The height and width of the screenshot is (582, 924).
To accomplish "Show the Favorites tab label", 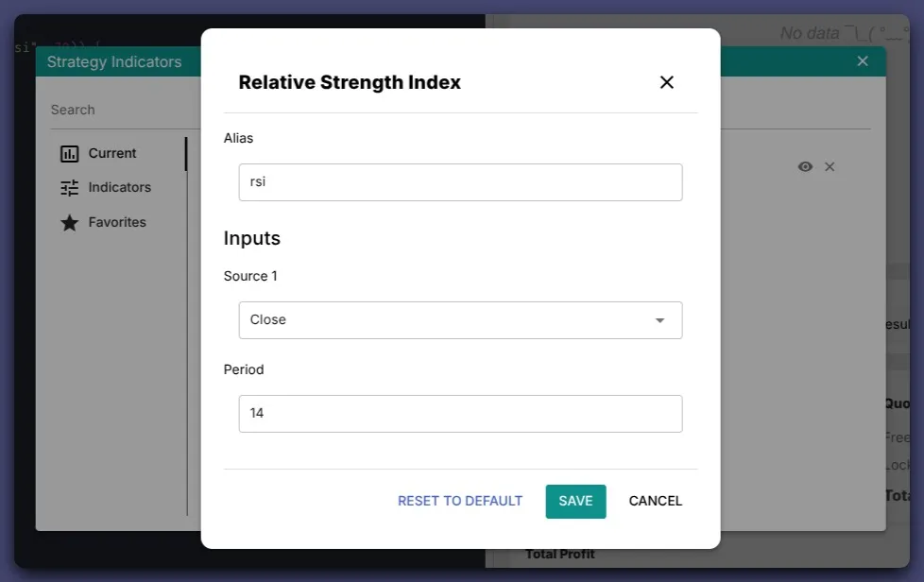I will tap(117, 222).
